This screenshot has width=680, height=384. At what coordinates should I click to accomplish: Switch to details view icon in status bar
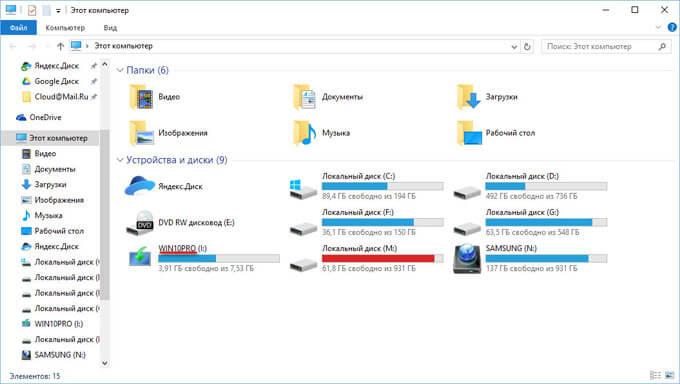tap(655, 375)
